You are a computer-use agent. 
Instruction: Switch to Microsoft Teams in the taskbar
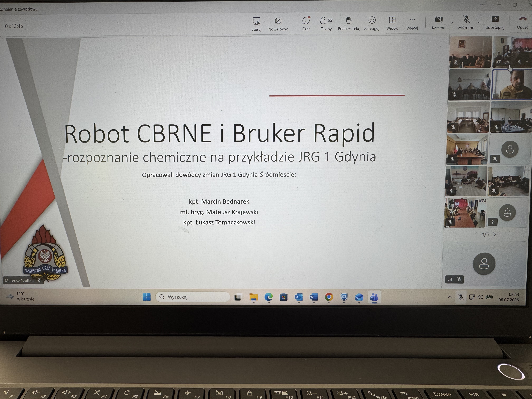click(x=374, y=297)
